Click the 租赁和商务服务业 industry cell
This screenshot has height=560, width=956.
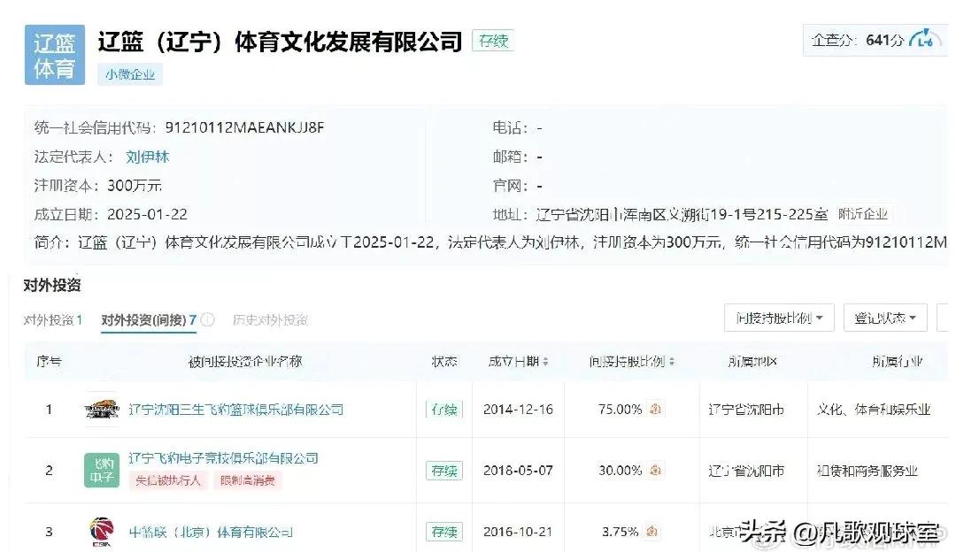(x=867, y=471)
